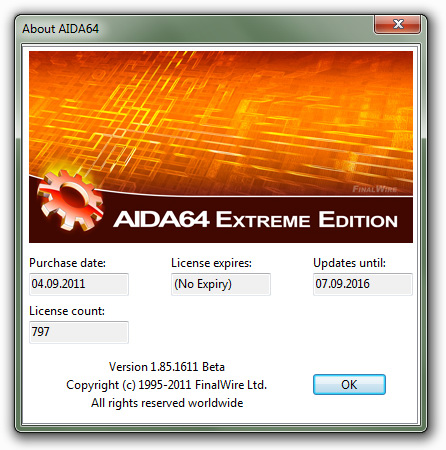The width and height of the screenshot is (446, 450).
Task: Click the Updates until label
Action: (349, 263)
